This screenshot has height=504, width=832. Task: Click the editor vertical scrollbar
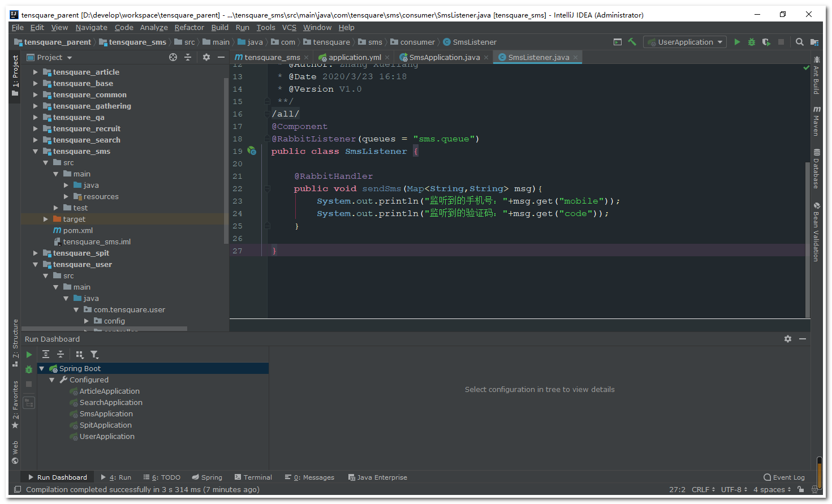tap(808, 239)
